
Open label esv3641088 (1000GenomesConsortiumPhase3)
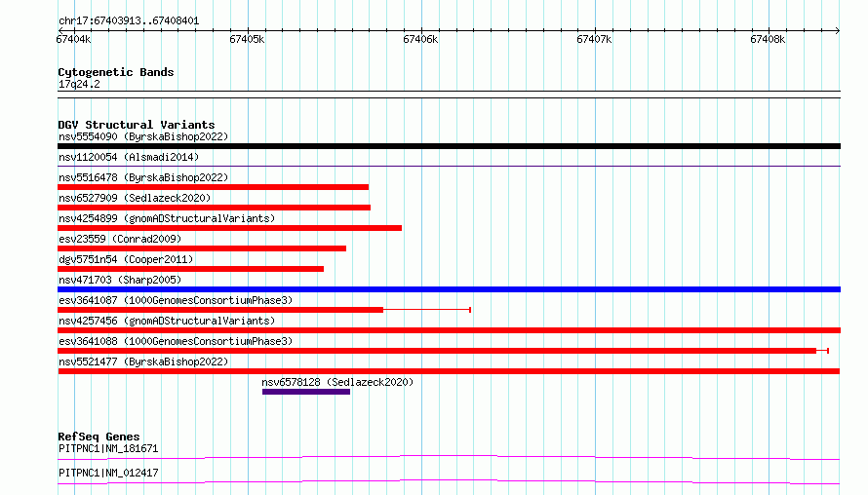pyautogui.click(x=176, y=341)
